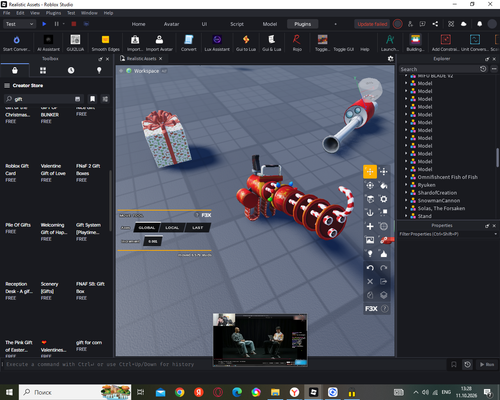
Task: Open the Rojo plugin
Action: (x=297, y=43)
